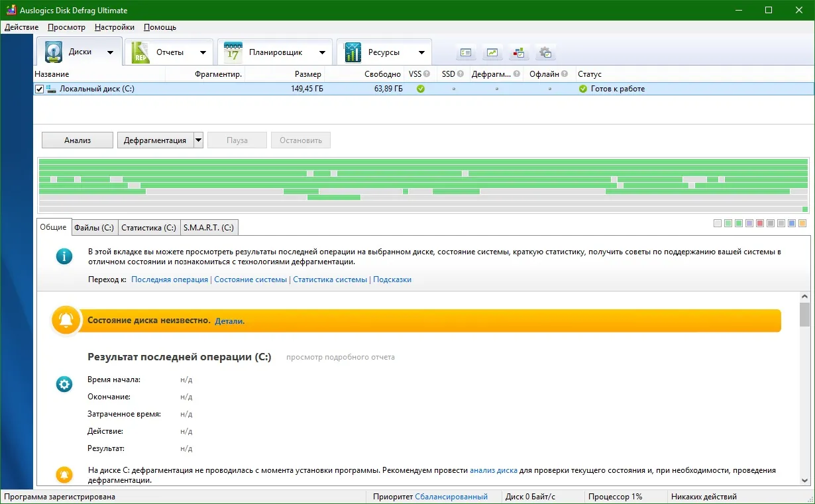The image size is (815, 504).
Task: Expand the Отчеты dropdown arrow
Action: (203, 52)
